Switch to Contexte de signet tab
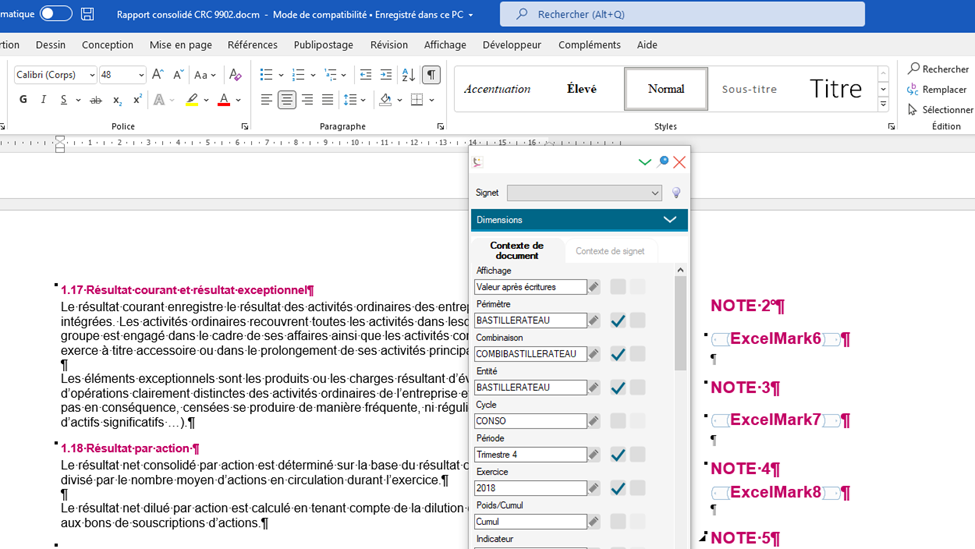The height and width of the screenshot is (549, 975). click(x=610, y=251)
